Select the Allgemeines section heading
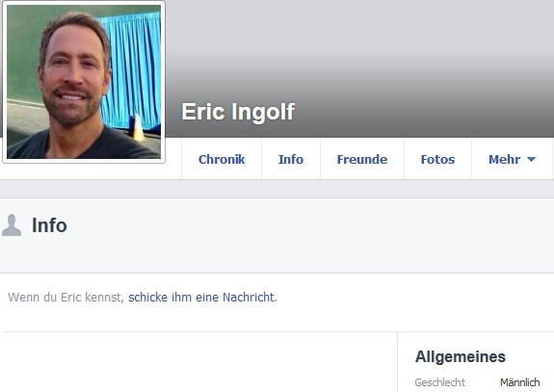The image size is (554, 392). pos(461,356)
